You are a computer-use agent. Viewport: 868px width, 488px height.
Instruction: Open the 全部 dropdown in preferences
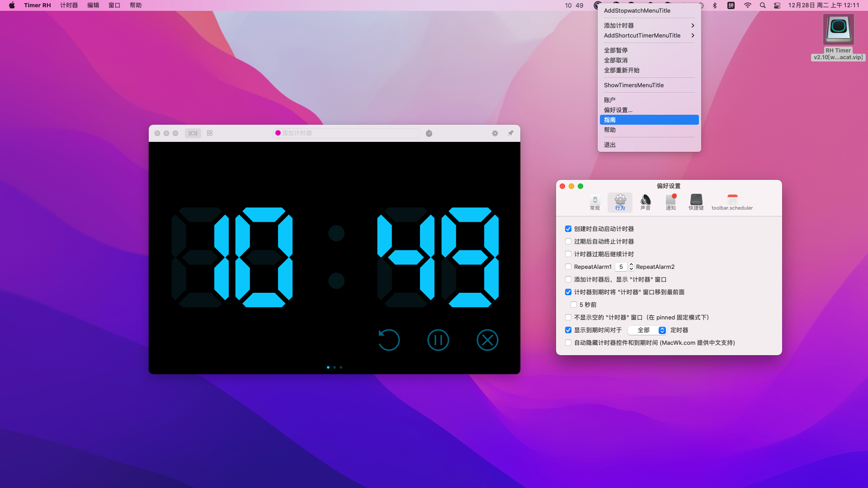click(647, 330)
